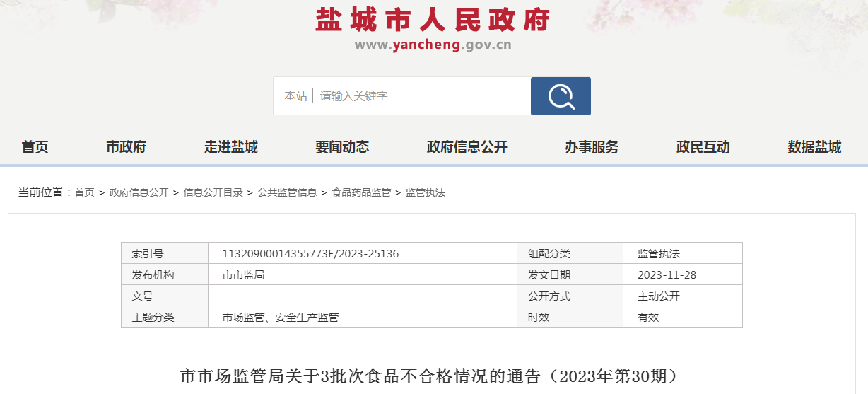Click the 主题分类 label cell
The image size is (868, 394).
coord(165,317)
